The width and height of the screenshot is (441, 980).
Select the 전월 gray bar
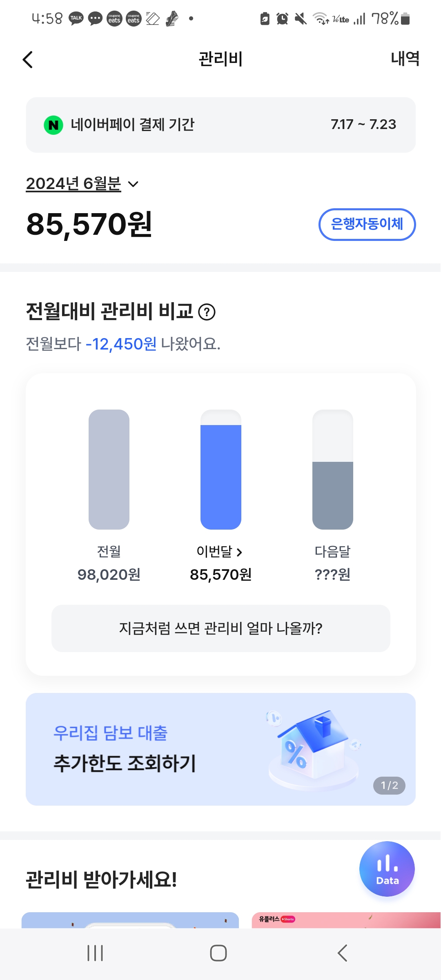(109, 470)
